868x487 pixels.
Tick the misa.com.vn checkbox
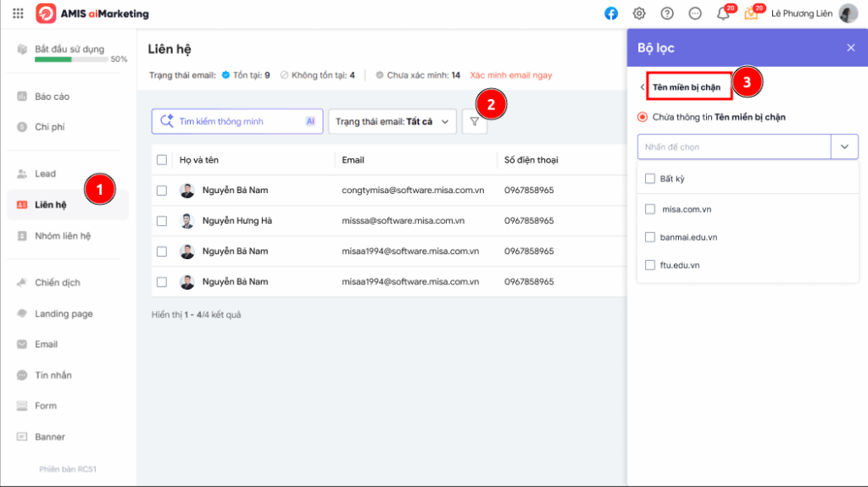650,209
